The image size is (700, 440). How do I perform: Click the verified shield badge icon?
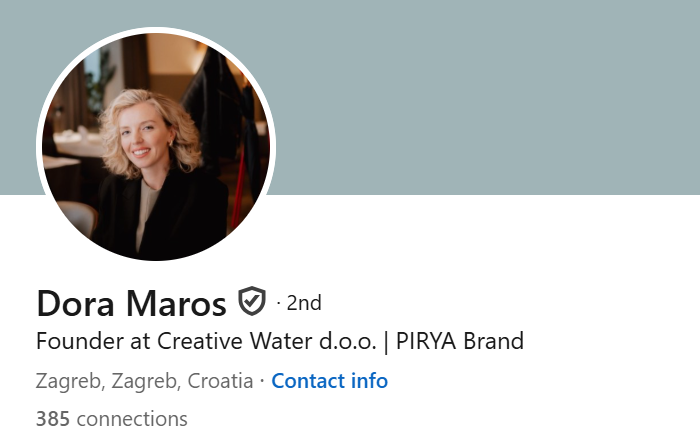click(x=252, y=300)
